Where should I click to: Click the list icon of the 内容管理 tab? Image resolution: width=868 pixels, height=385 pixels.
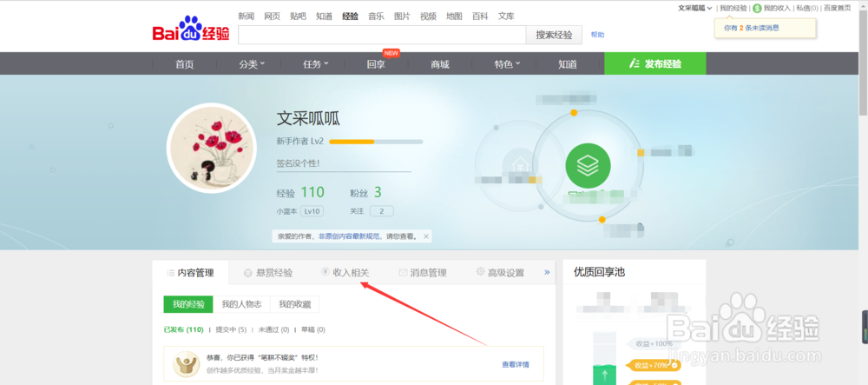170,273
